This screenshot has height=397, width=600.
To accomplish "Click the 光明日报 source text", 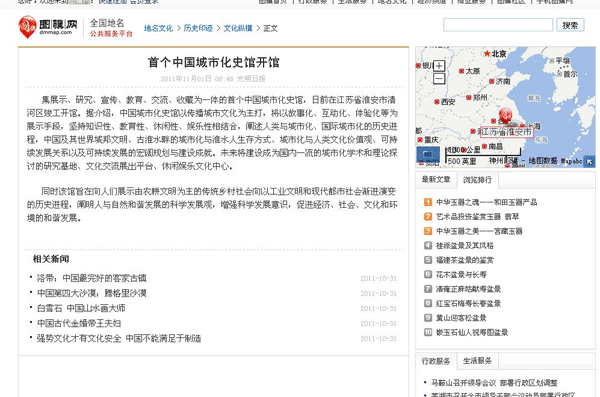I will pos(251,79).
